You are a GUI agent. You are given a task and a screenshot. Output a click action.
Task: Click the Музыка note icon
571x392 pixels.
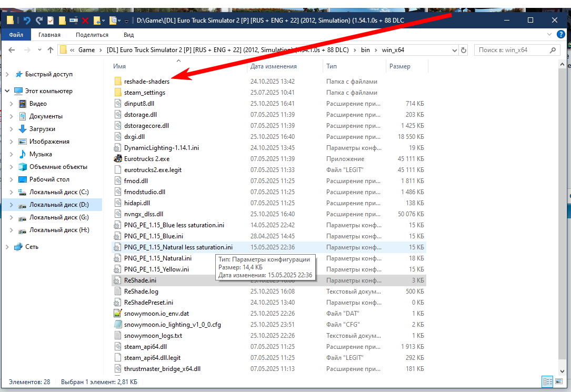click(x=23, y=154)
